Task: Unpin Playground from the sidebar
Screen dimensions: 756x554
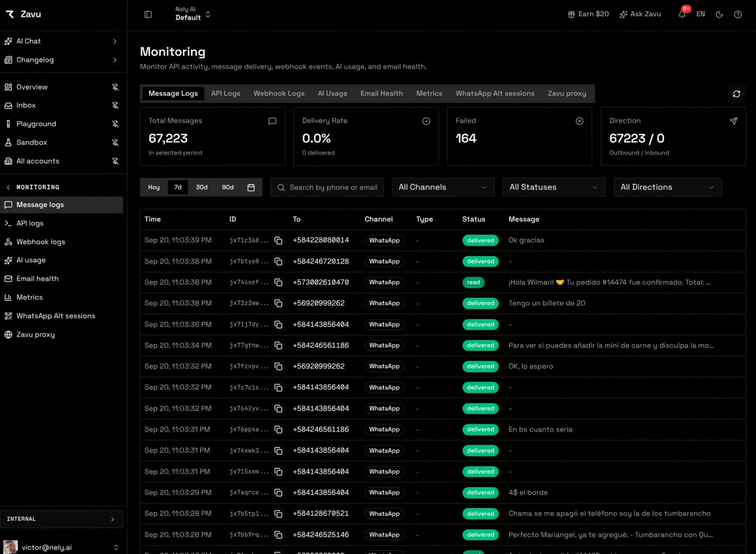Action: 115,124
